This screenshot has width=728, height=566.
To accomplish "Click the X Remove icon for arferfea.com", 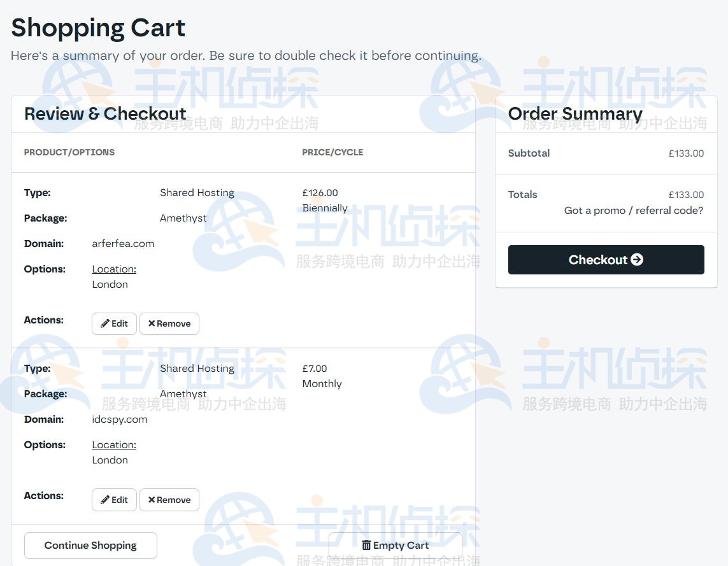I will click(x=152, y=323).
